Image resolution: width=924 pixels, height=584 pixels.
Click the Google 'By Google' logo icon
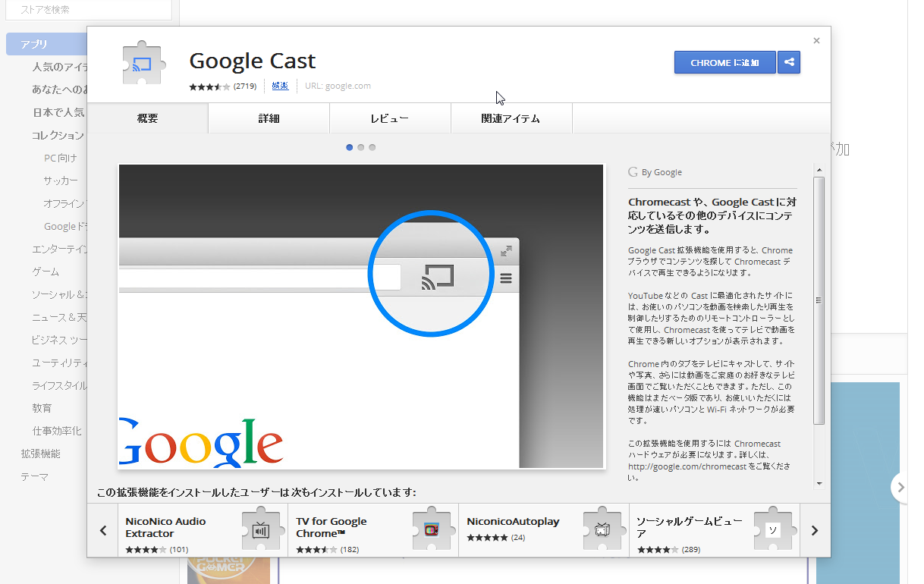(633, 172)
